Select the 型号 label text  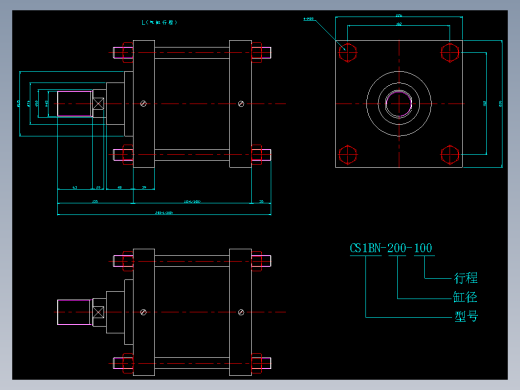coord(466,316)
